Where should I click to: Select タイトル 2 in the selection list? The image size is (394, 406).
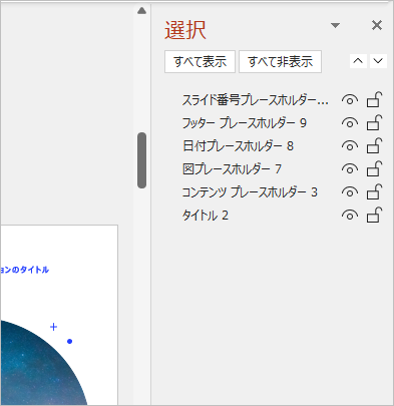coord(205,215)
